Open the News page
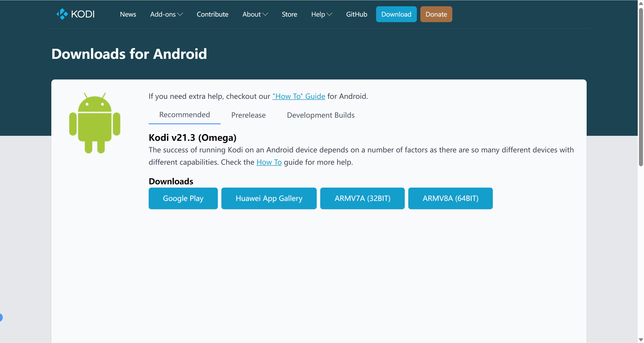644x343 pixels. pyautogui.click(x=128, y=14)
